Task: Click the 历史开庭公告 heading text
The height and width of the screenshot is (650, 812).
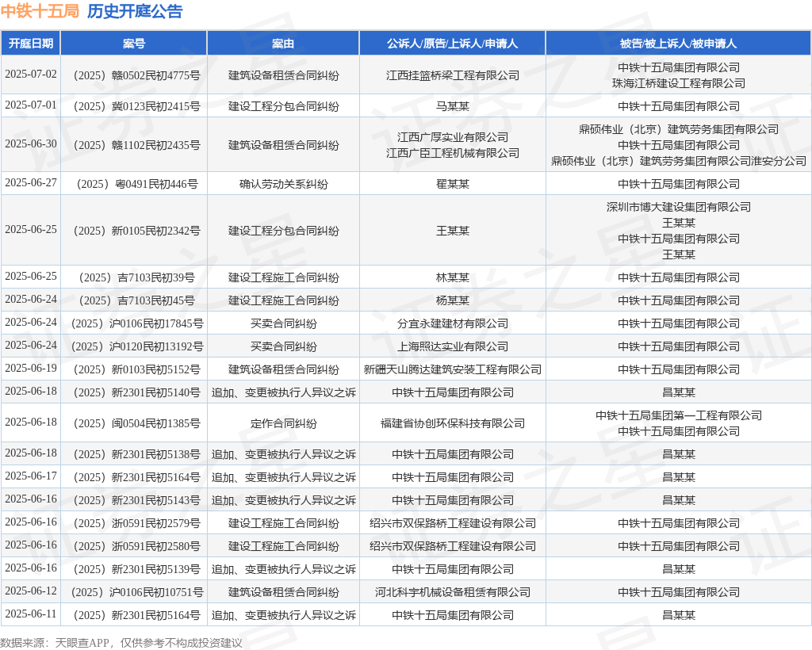Action: tap(134, 11)
